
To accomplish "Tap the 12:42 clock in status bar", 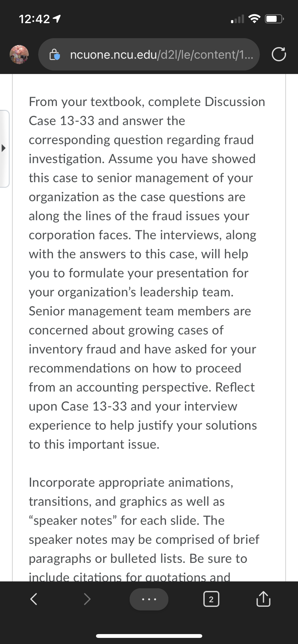I will coord(34,19).
